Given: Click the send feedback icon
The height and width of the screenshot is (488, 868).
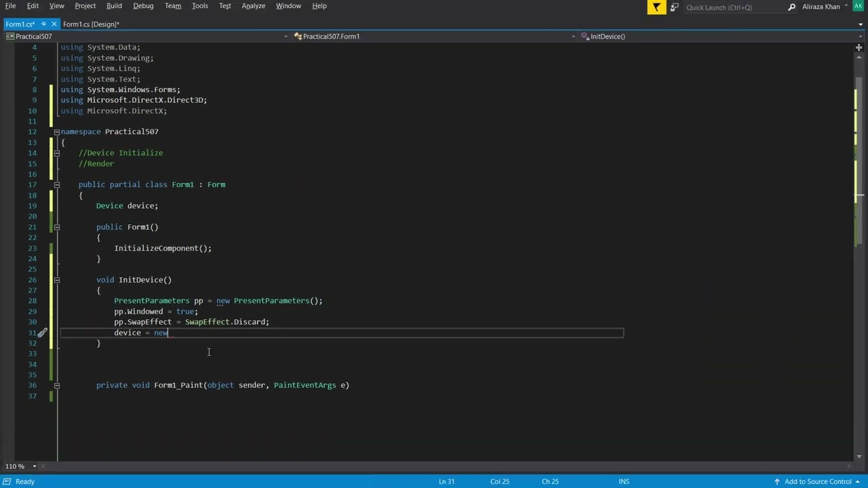Looking at the screenshot, I should (674, 7).
